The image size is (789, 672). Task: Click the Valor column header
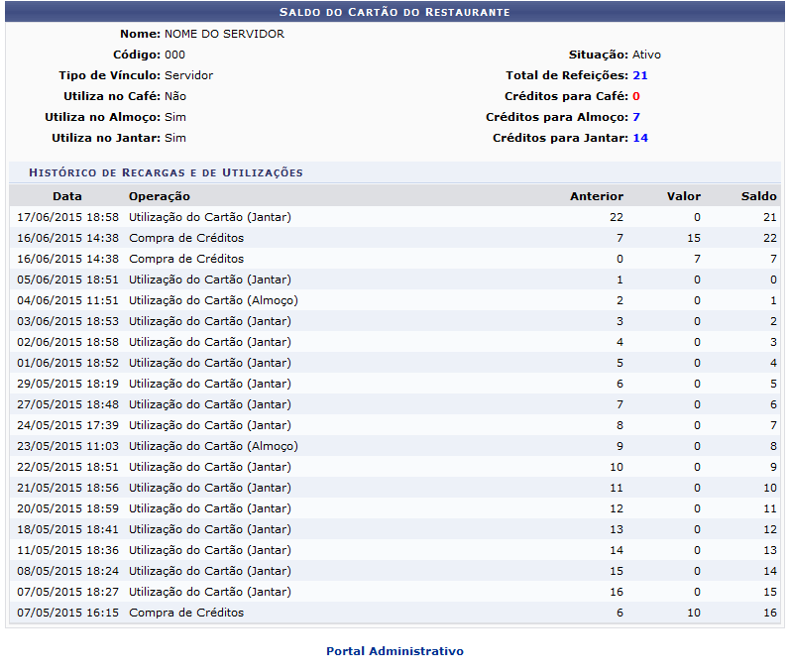(x=683, y=196)
